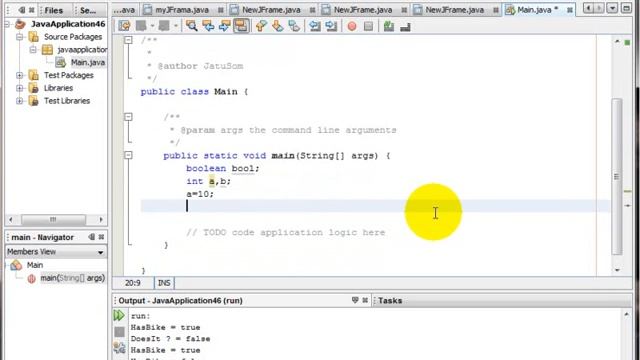This screenshot has width=640, height=360.
Task: Close the myJFrama.java tab
Action: (x=220, y=10)
